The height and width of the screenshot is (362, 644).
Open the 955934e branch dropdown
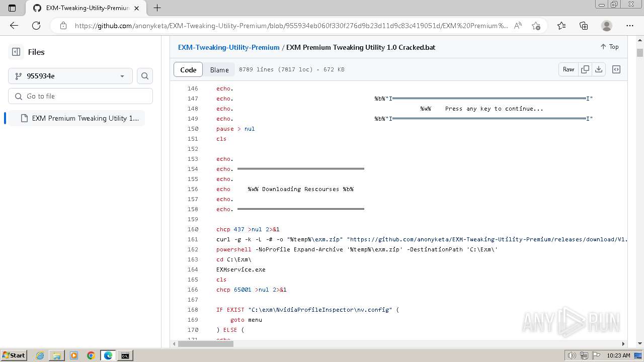point(70,76)
